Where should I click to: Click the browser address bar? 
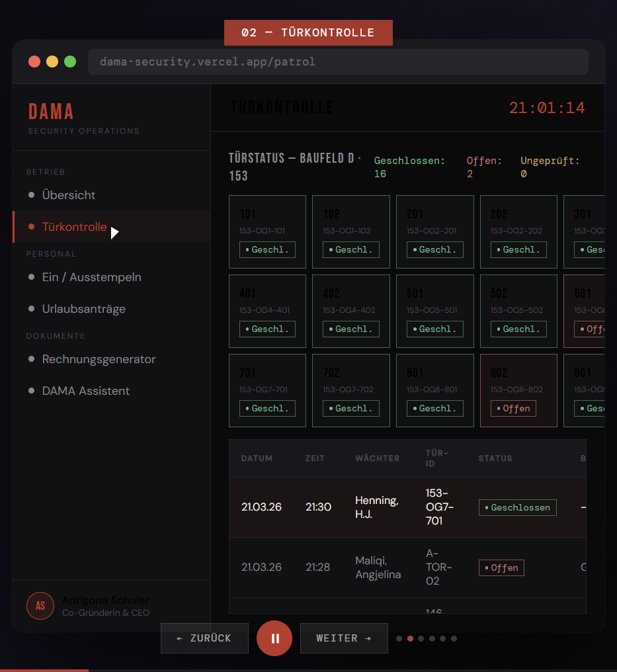pyautogui.click(x=338, y=62)
